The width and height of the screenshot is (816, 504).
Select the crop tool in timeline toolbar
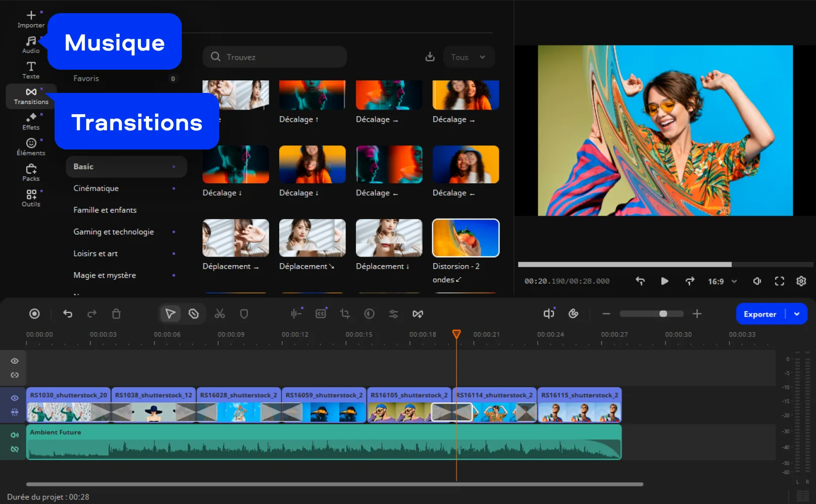(x=345, y=314)
